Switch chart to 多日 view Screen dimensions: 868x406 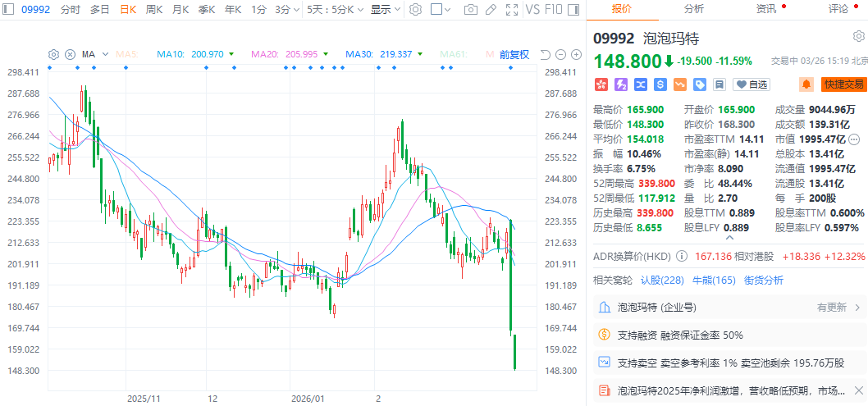click(x=99, y=9)
